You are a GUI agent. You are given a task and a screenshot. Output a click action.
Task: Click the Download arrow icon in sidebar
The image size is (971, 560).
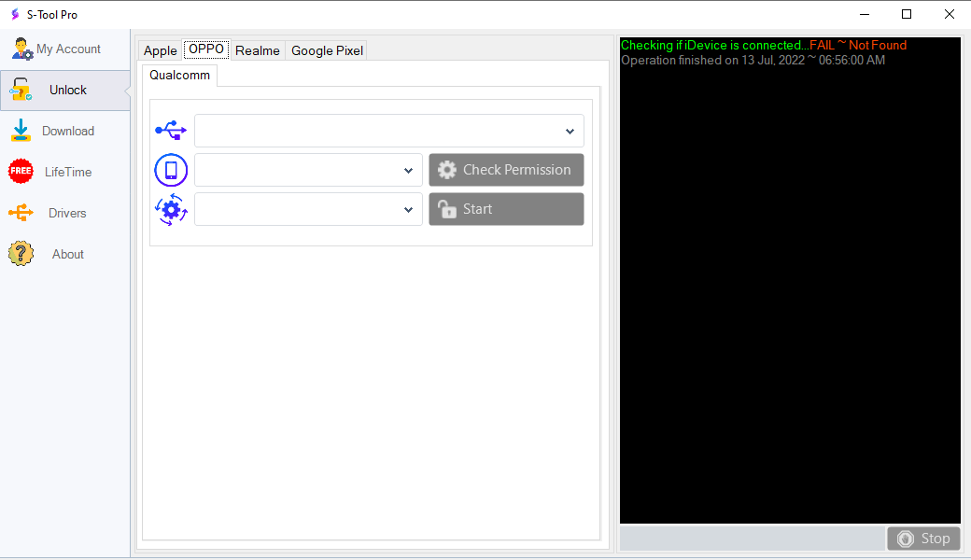point(21,132)
